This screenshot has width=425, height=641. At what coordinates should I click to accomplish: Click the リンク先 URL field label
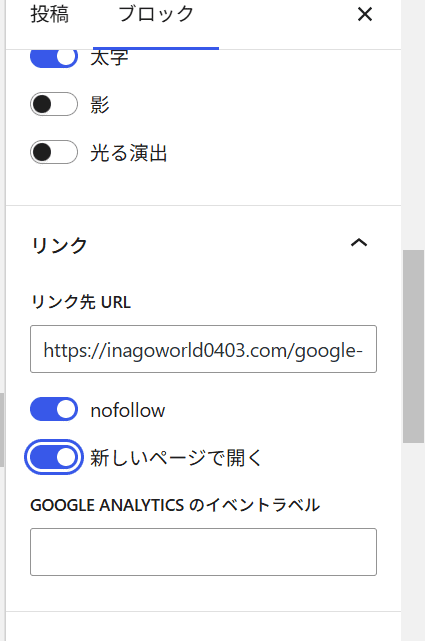pos(81,302)
